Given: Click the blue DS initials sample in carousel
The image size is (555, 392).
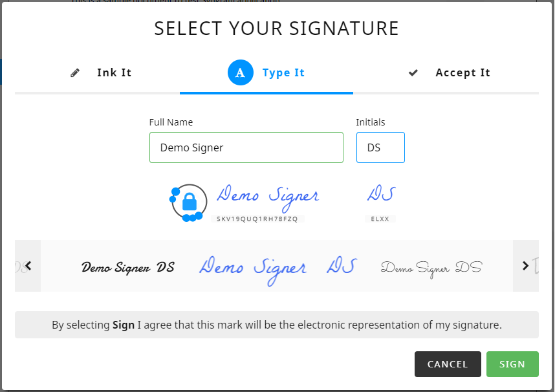Looking at the screenshot, I should pyautogui.click(x=342, y=266).
